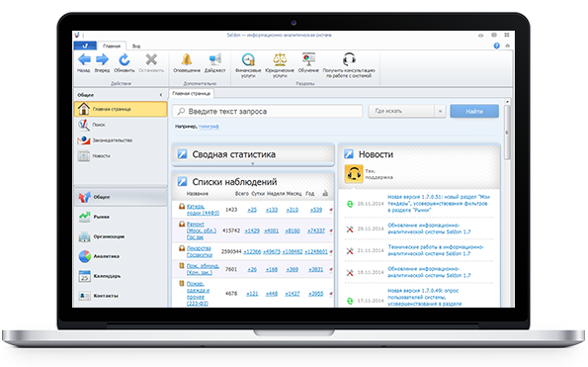Screen dimensions: 588x367
Task: Collapse the Общее sidebar panel arrow
Action: click(x=161, y=95)
